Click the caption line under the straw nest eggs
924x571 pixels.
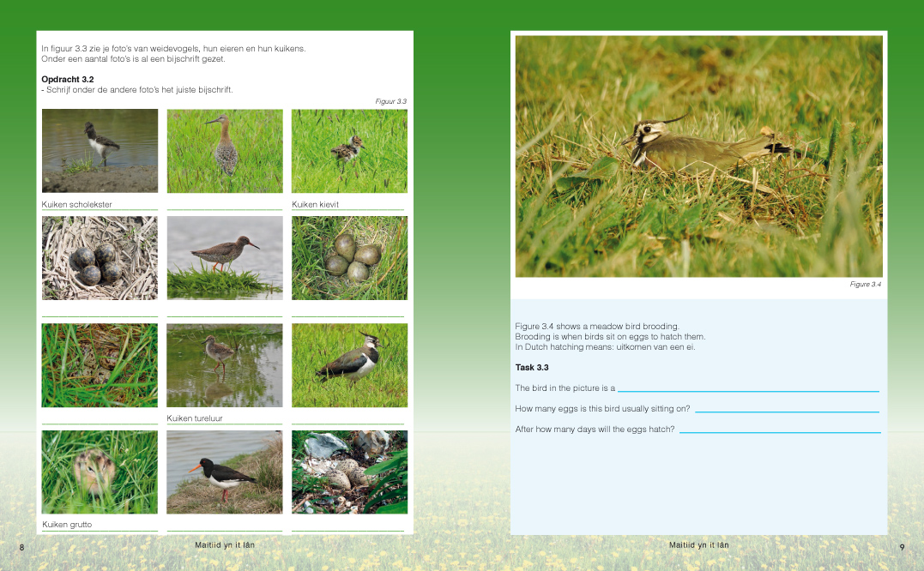pyautogui.click(x=100, y=316)
